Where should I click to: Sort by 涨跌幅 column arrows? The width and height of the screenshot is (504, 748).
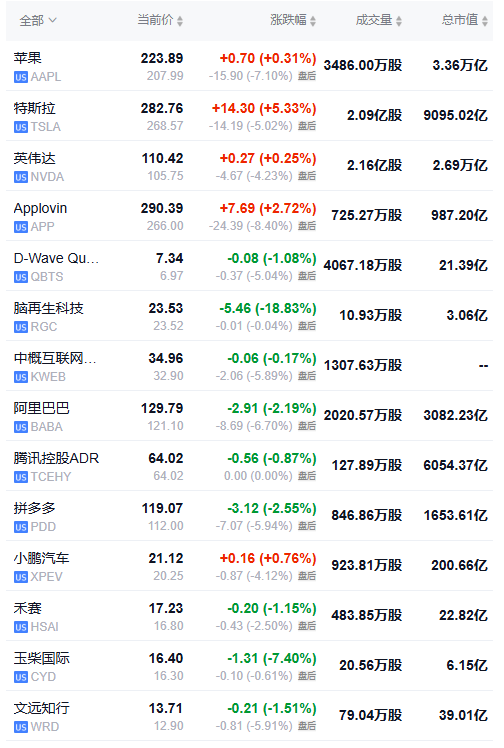pyautogui.click(x=313, y=21)
